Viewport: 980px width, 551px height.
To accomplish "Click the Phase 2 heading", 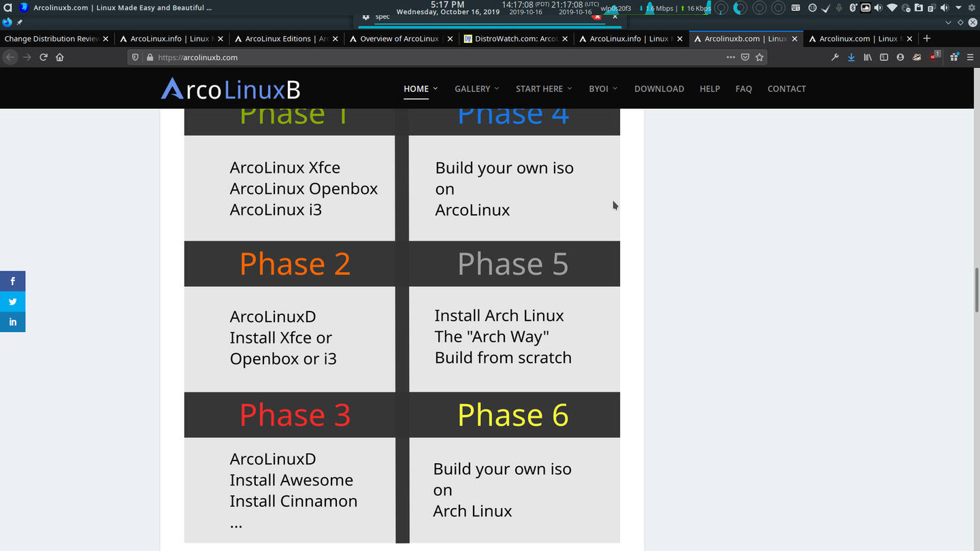I will [x=295, y=264].
